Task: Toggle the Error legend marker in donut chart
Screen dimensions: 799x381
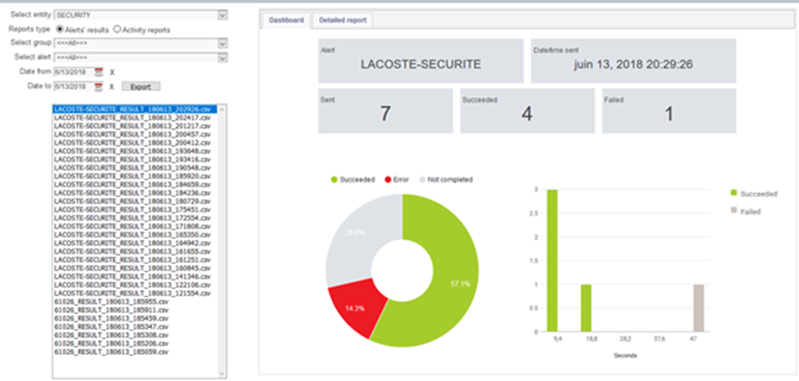Action: tap(388, 180)
